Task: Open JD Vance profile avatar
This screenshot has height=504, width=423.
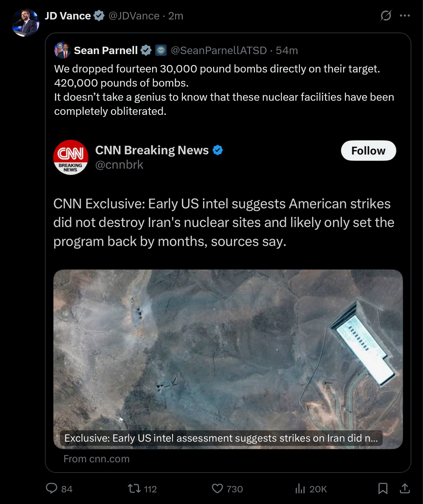Action: (25, 23)
